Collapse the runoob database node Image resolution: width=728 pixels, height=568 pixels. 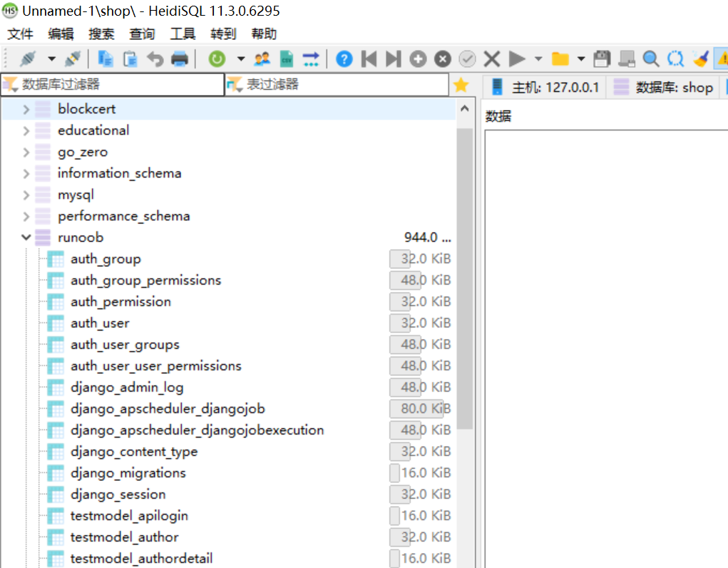pos(26,238)
